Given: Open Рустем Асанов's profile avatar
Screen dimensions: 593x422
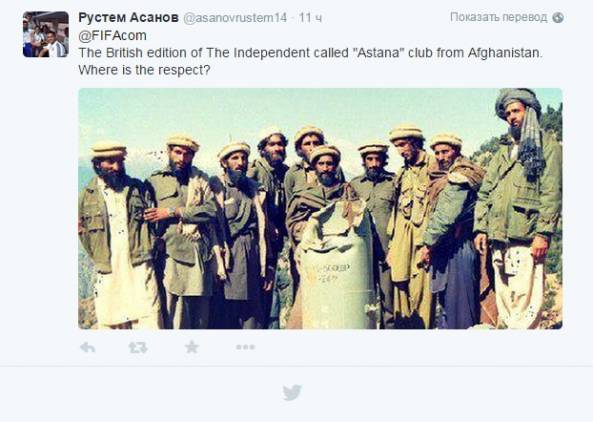Looking at the screenshot, I should click(46, 34).
